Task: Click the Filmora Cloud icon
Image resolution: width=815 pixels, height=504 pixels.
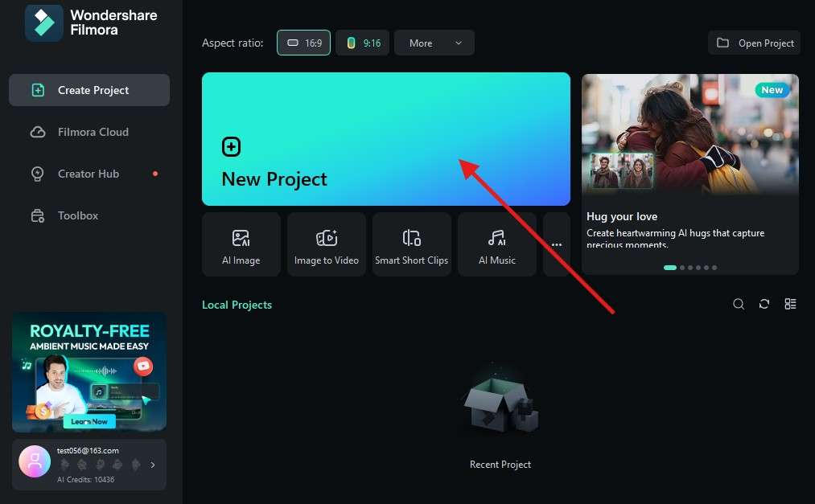Action: [x=38, y=132]
